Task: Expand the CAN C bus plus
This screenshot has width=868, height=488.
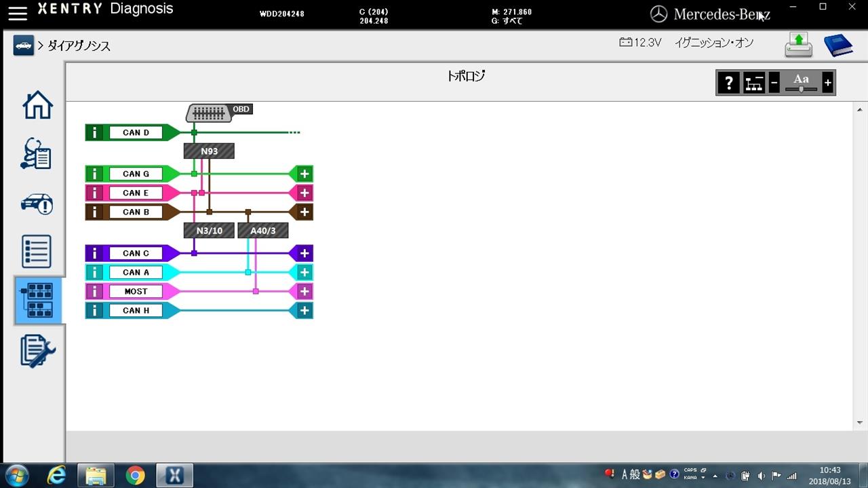Action: [x=304, y=253]
